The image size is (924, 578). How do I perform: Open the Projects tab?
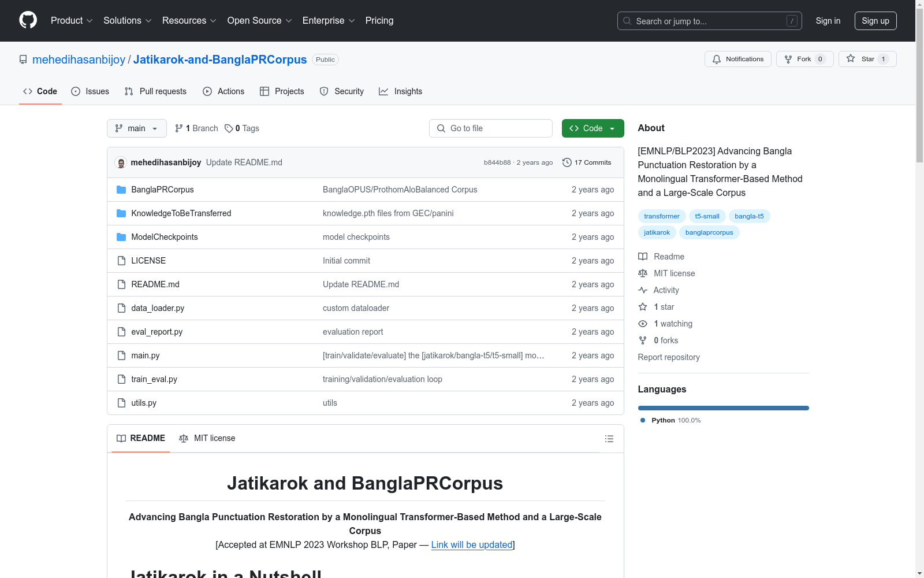pos(282,91)
